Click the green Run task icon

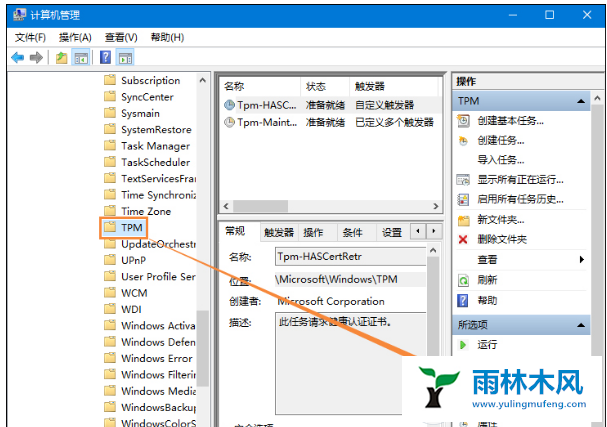coord(463,344)
